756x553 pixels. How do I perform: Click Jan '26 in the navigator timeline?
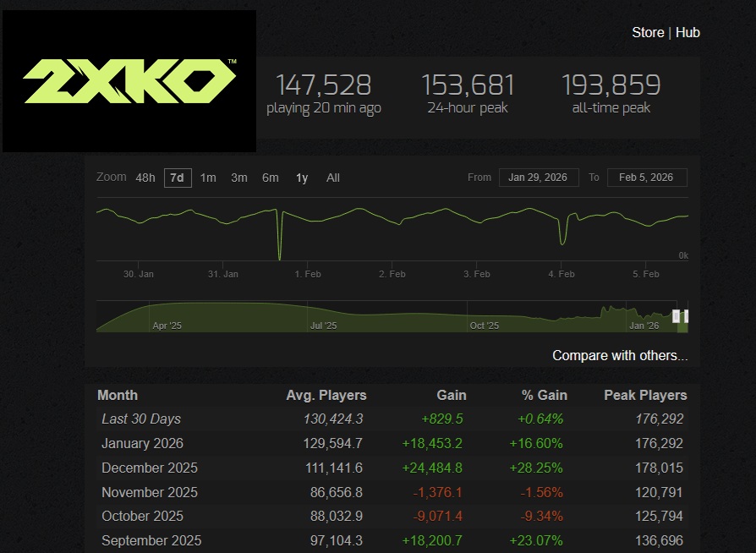click(x=644, y=326)
